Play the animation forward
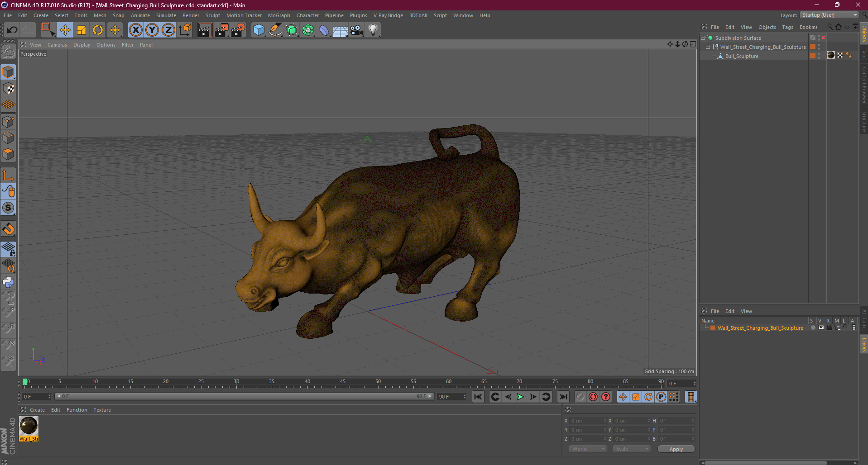This screenshot has height=465, width=868. tap(521, 397)
